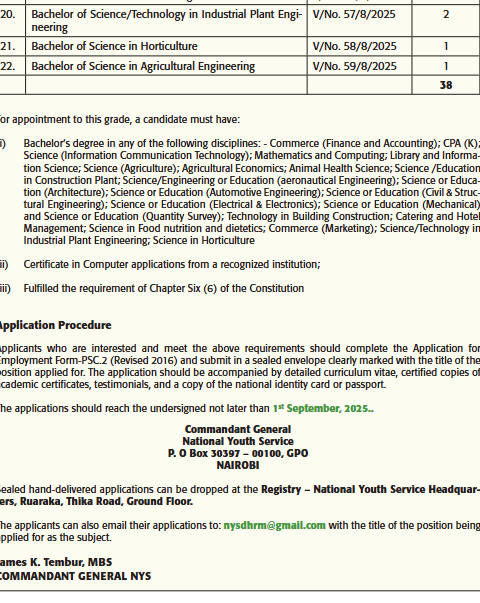Select 'COMMANDANT GENERAL NYS' title line
The image size is (480, 603).
pos(75,576)
